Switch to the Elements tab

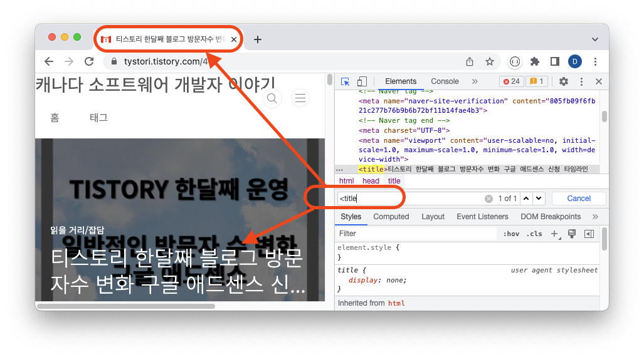point(401,81)
